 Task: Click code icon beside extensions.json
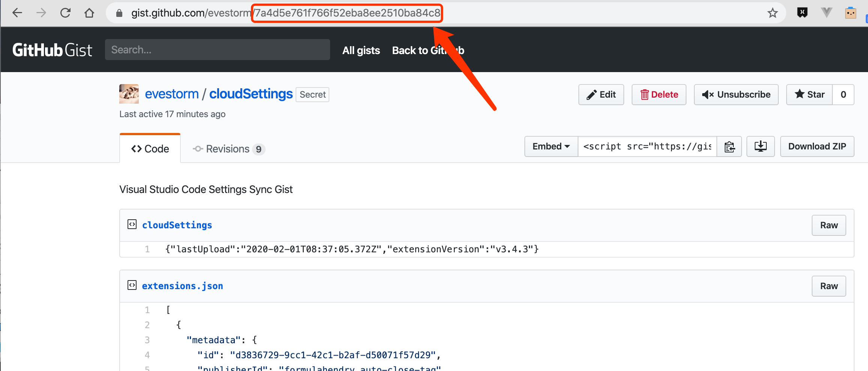tap(132, 285)
